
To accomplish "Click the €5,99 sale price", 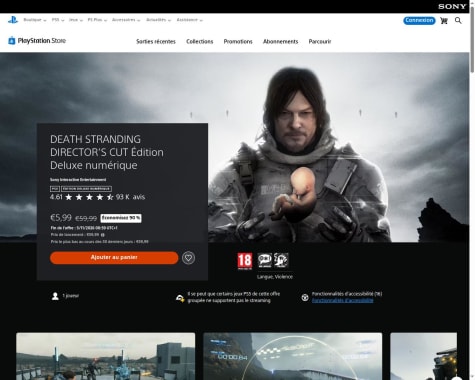I will click(61, 218).
